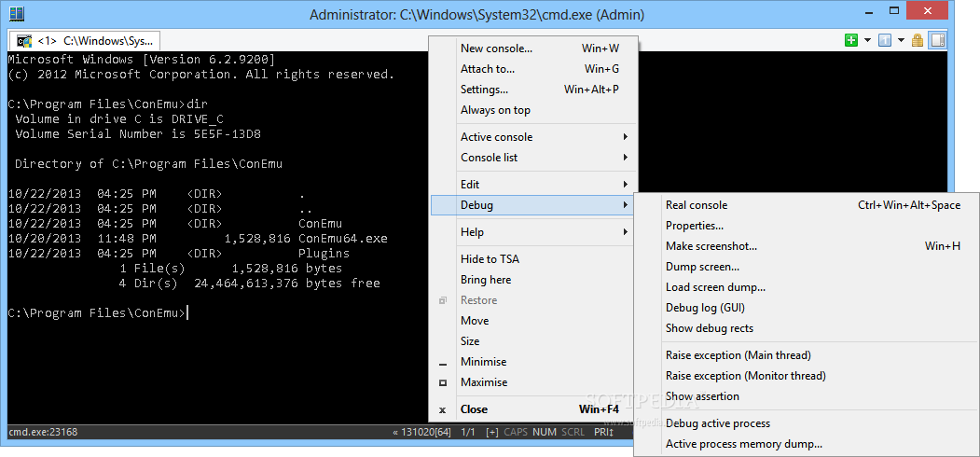Viewport: 980px width, 457px height.
Task: Choose Active process memory dump...
Action: (x=807, y=444)
